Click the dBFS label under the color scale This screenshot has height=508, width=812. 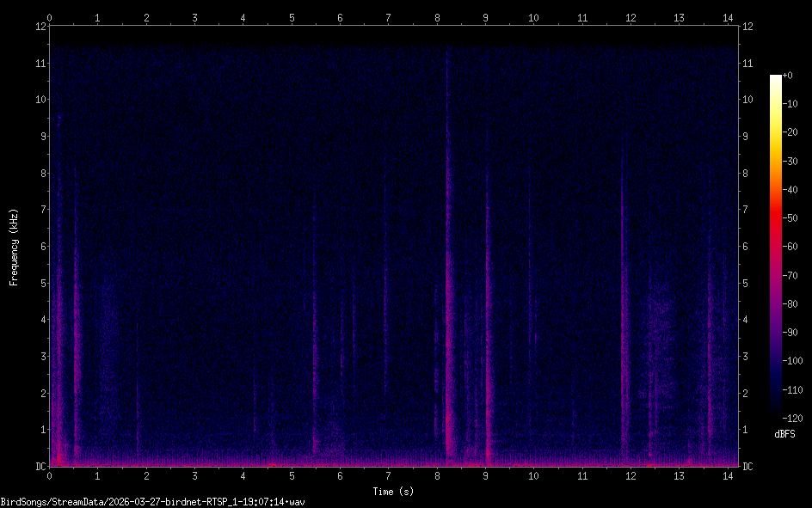pyautogui.click(x=784, y=435)
